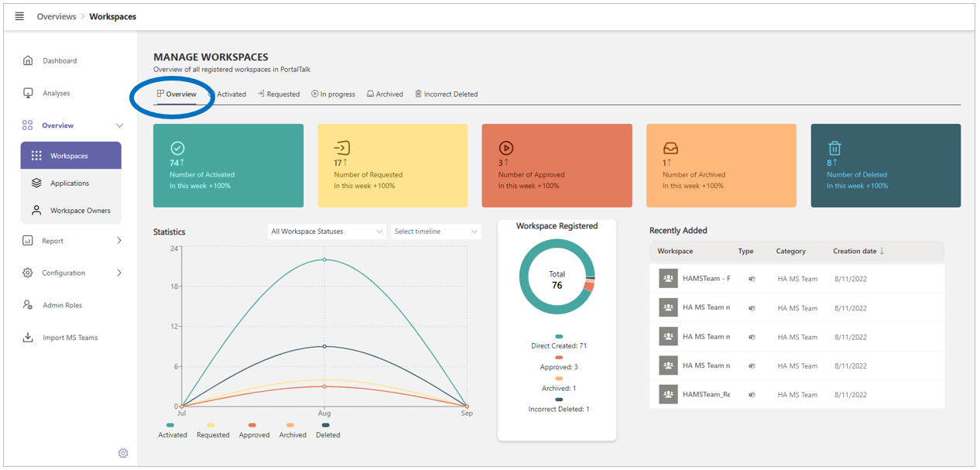Viewport: 980px width, 470px height.
Task: Open Workspace Owners in the sidebar
Action: pos(80,211)
